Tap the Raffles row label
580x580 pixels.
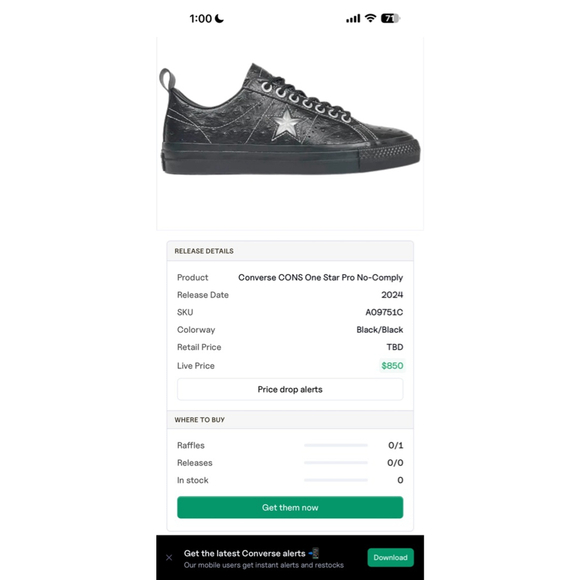tap(191, 445)
